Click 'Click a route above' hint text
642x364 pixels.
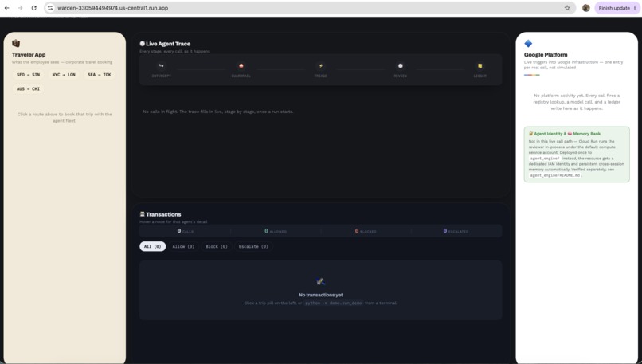(65, 118)
